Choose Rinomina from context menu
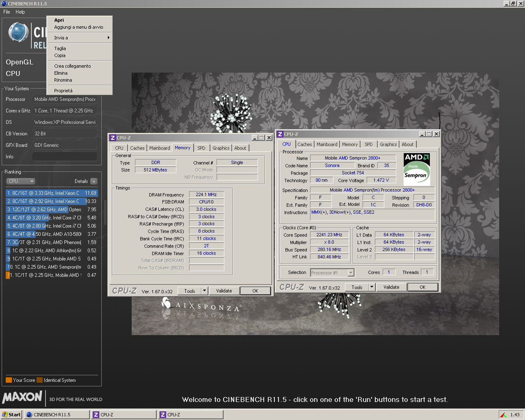 80,80
